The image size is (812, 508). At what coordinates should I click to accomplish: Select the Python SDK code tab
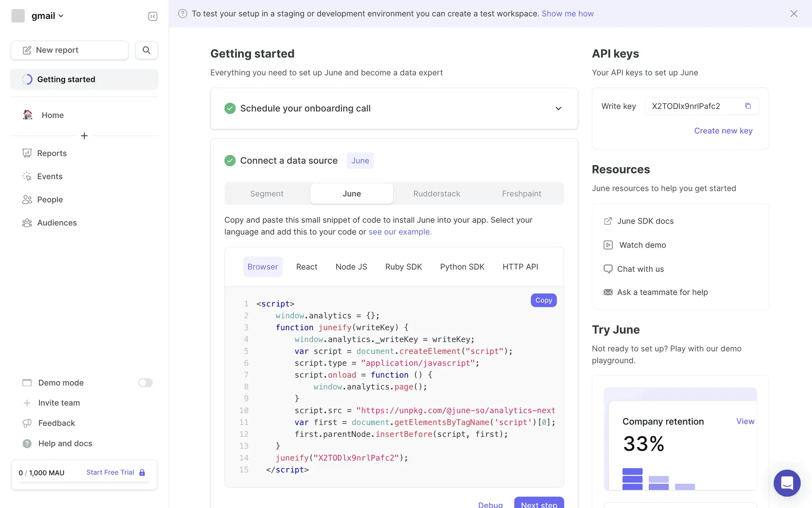pos(462,267)
